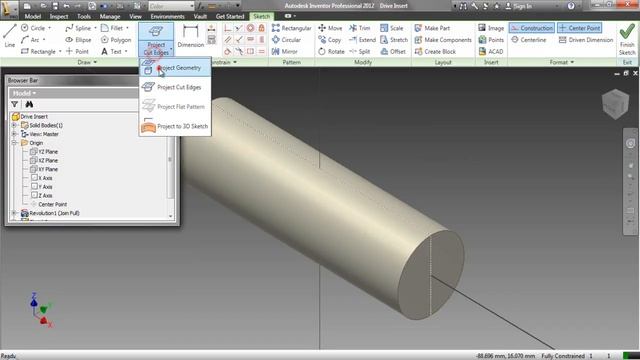
Task: Select the Scale tool
Action: [391, 28]
